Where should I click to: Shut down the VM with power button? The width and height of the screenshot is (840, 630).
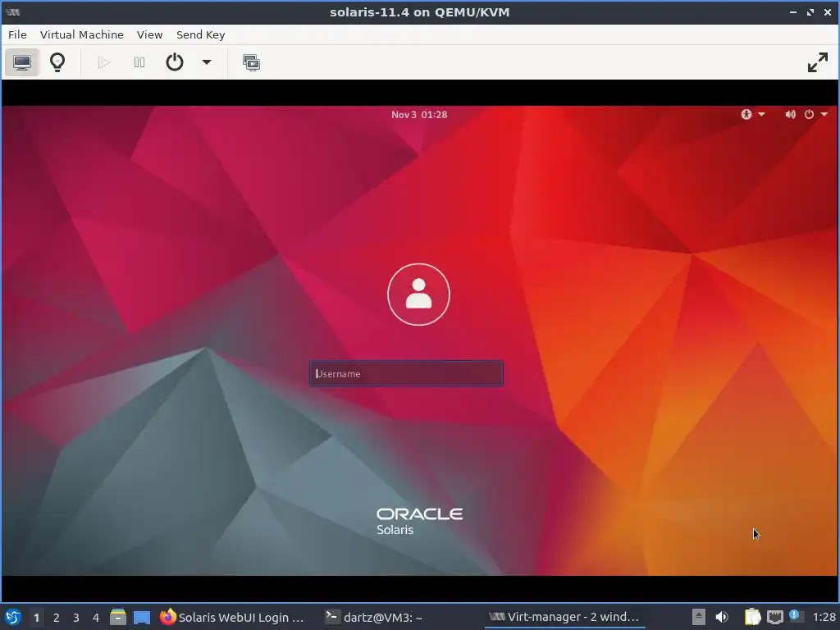click(x=175, y=62)
